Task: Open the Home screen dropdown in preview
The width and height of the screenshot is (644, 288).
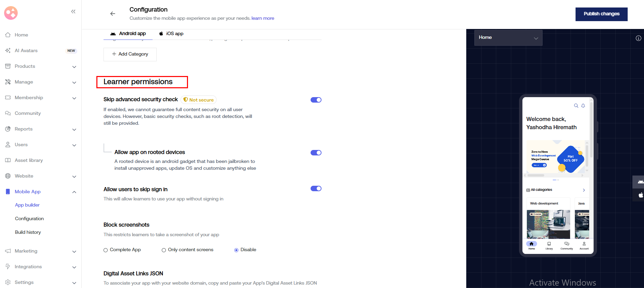Action: point(508,37)
